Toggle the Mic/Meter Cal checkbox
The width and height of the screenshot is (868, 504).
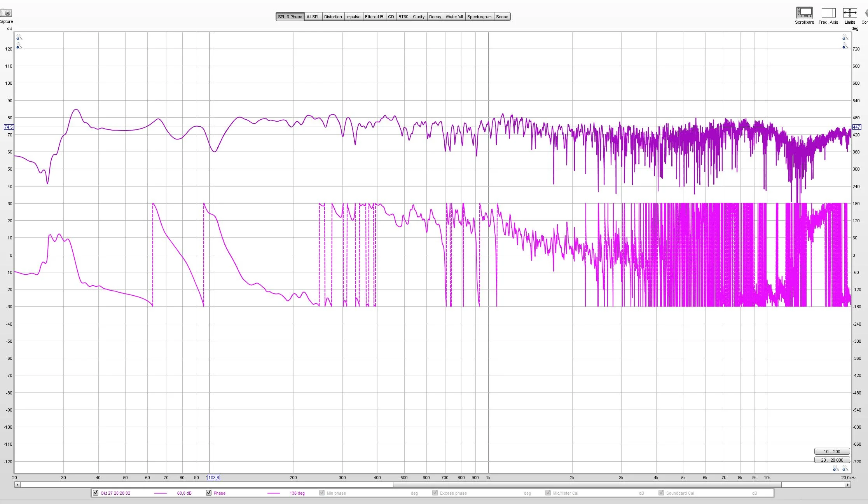548,493
